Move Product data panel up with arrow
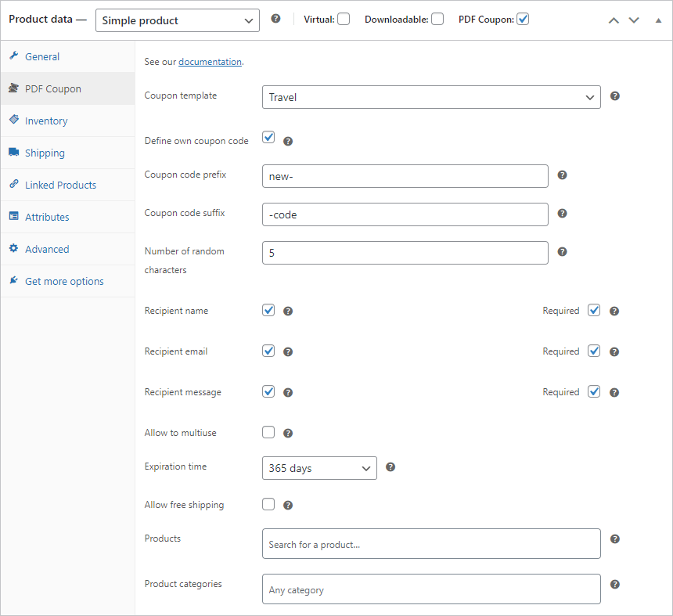The height and width of the screenshot is (616, 673). (x=614, y=20)
